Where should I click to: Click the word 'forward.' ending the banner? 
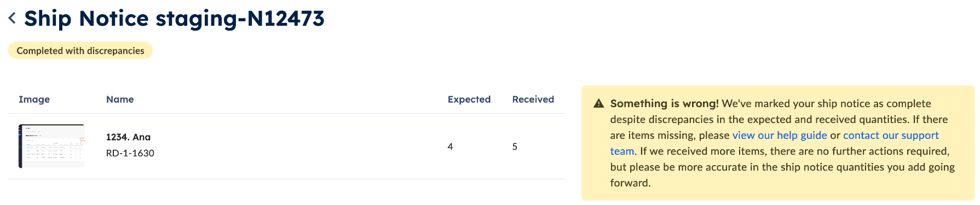point(631,183)
